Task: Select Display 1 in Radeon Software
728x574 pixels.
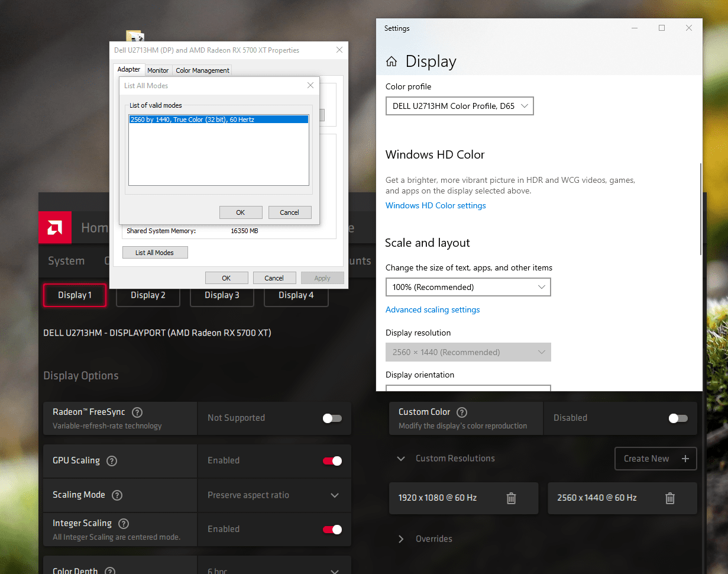Action: coord(75,295)
